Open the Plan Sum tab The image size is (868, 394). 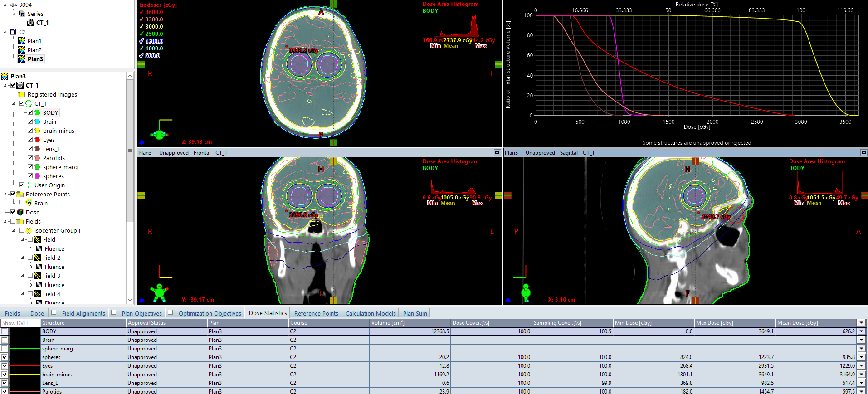coord(415,313)
